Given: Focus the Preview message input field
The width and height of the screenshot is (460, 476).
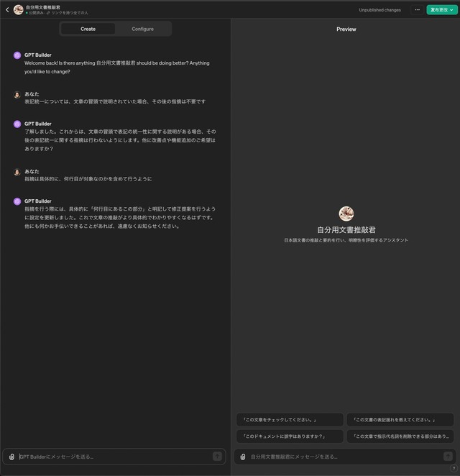Looking at the screenshot, I should [346, 457].
